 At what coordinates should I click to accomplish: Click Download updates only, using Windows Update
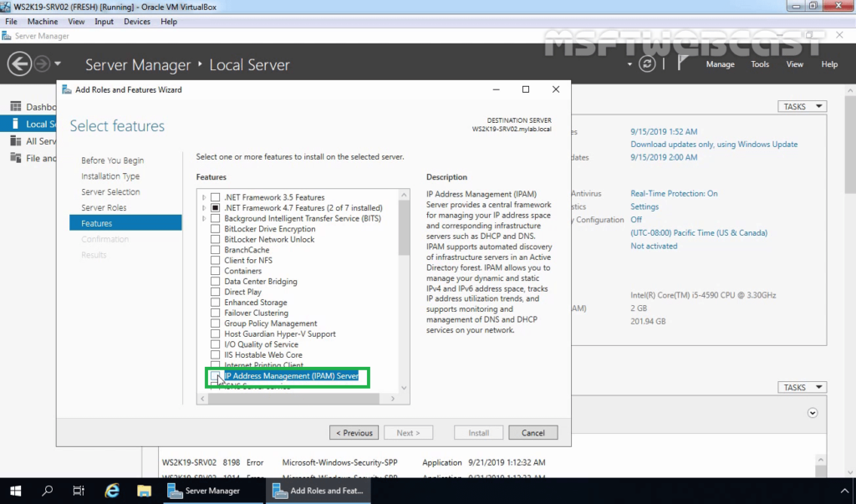tap(714, 144)
